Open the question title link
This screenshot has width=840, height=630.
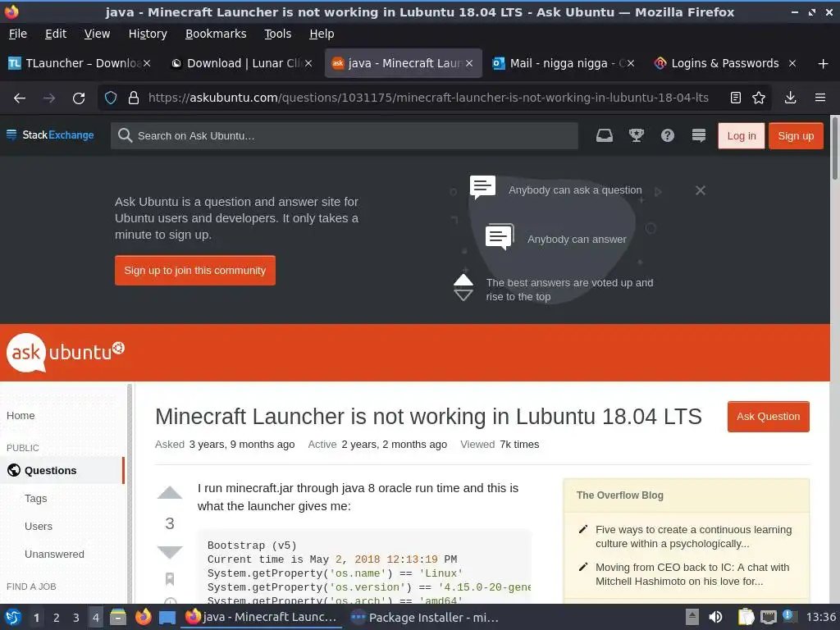428,417
